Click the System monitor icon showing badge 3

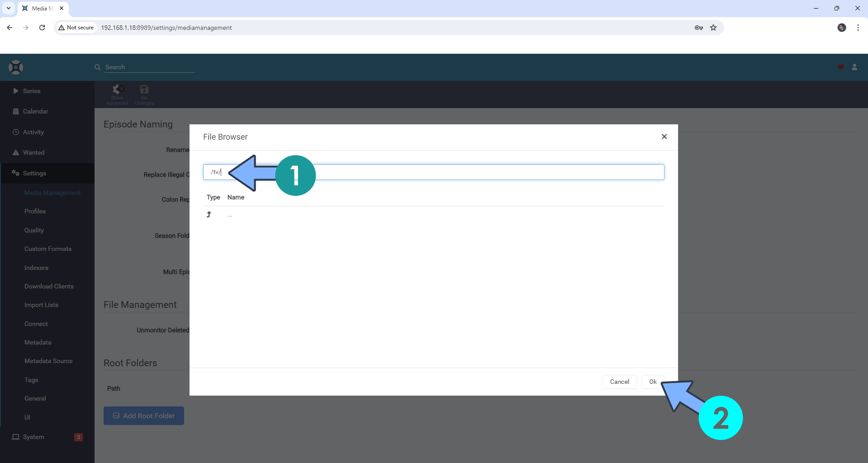(x=16, y=436)
